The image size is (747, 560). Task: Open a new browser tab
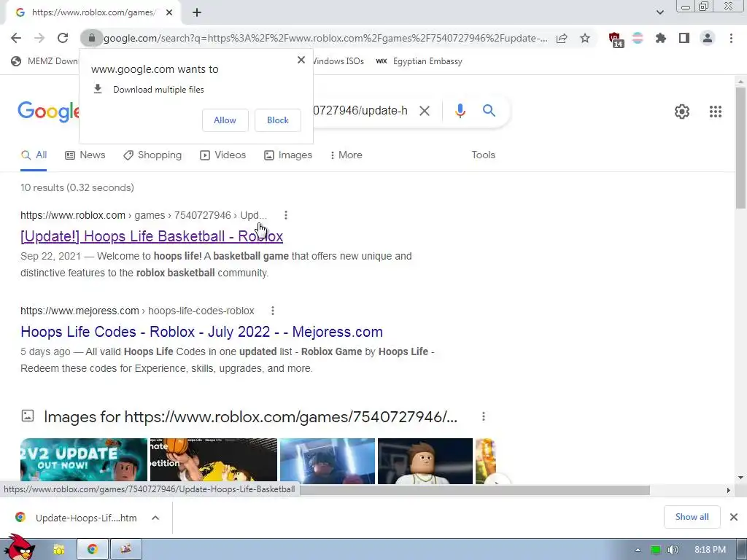click(x=197, y=12)
